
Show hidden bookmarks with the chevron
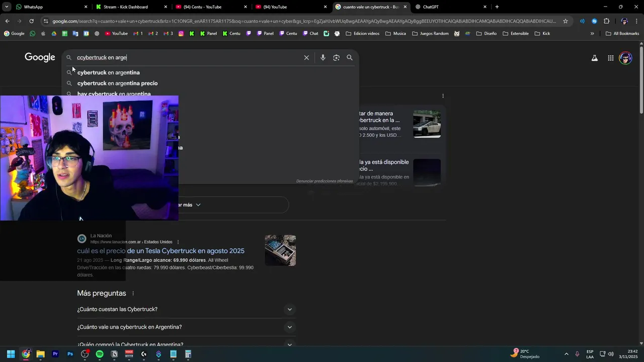coord(592,34)
